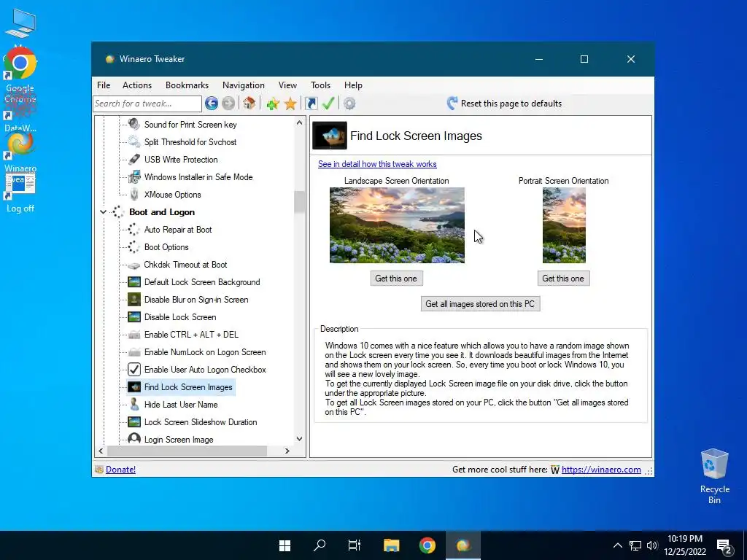Open bookmarks with the gold star icon
The image size is (747, 560).
290,104
